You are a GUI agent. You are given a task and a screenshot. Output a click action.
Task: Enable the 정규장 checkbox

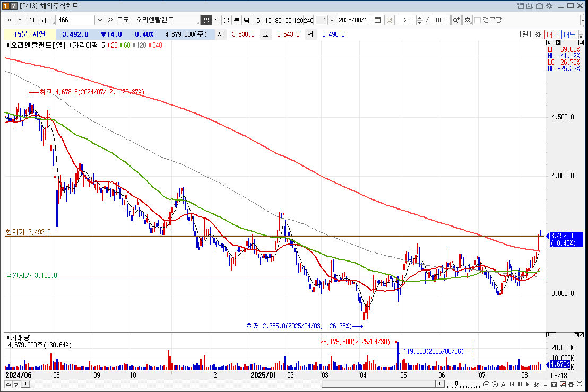point(478,20)
